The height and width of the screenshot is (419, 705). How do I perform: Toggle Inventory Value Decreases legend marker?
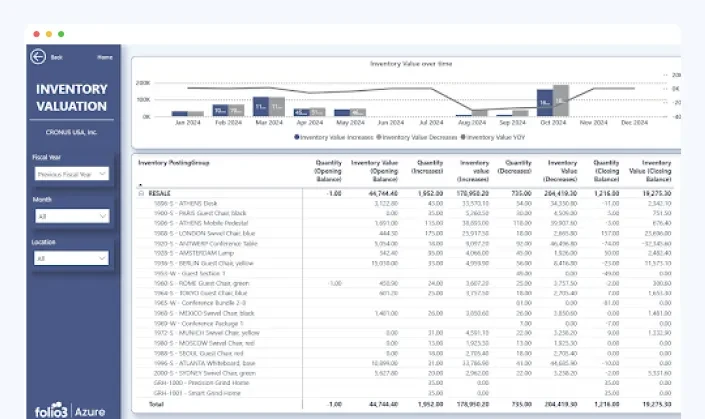point(379,137)
